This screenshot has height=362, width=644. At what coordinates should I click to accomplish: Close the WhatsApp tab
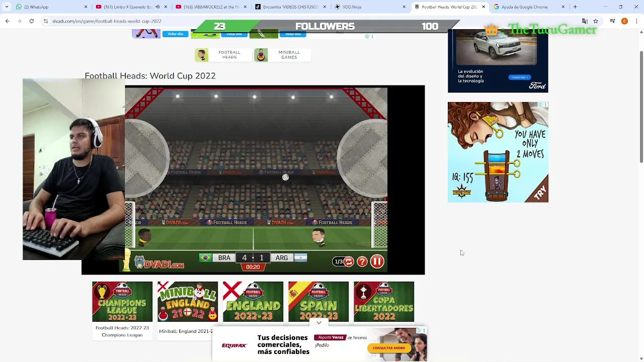(x=86, y=7)
